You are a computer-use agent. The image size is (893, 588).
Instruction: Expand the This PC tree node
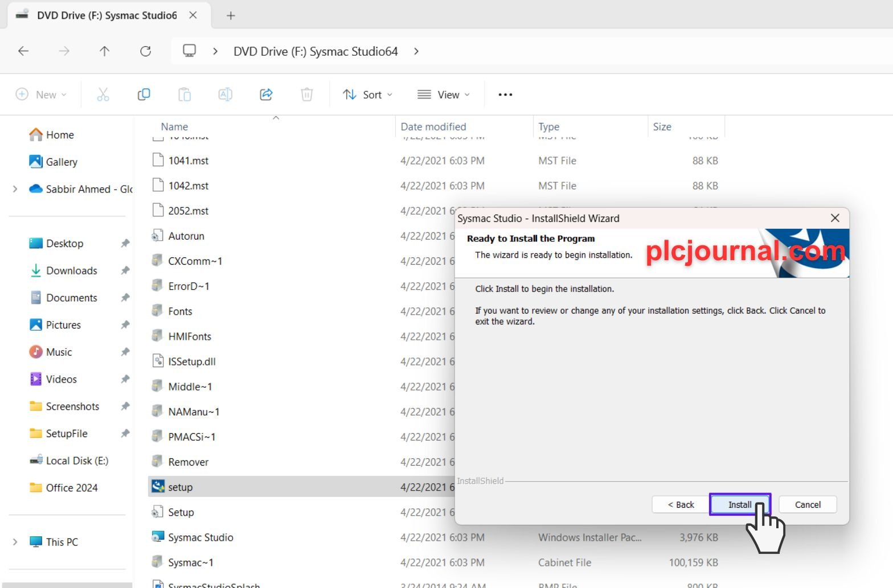pos(15,542)
